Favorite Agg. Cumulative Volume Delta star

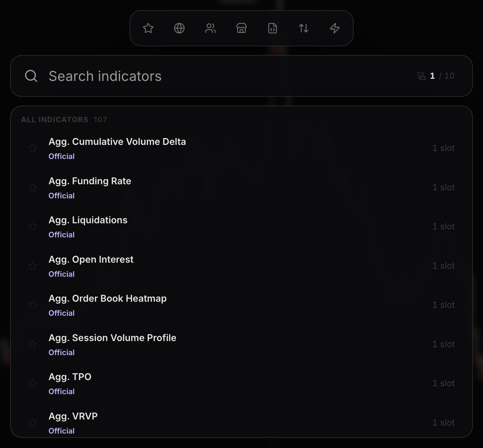[33, 148]
